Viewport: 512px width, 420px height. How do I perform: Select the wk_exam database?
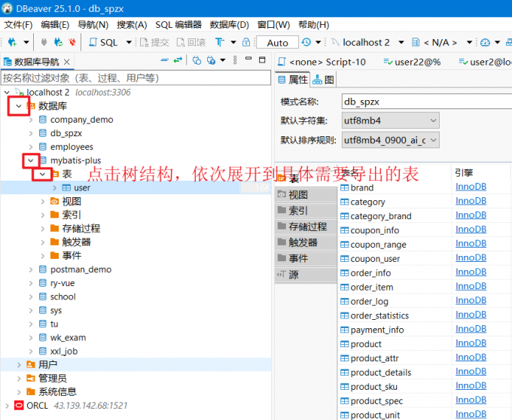68,337
